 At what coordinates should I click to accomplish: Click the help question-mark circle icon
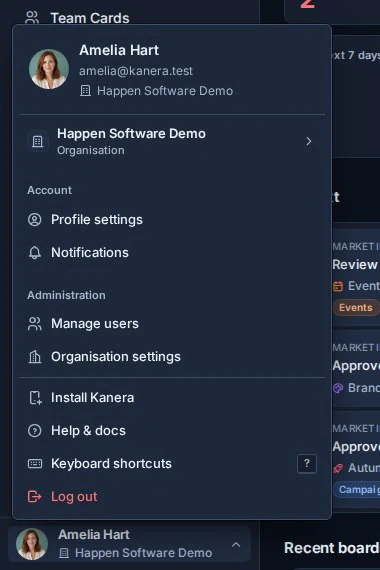[35, 431]
